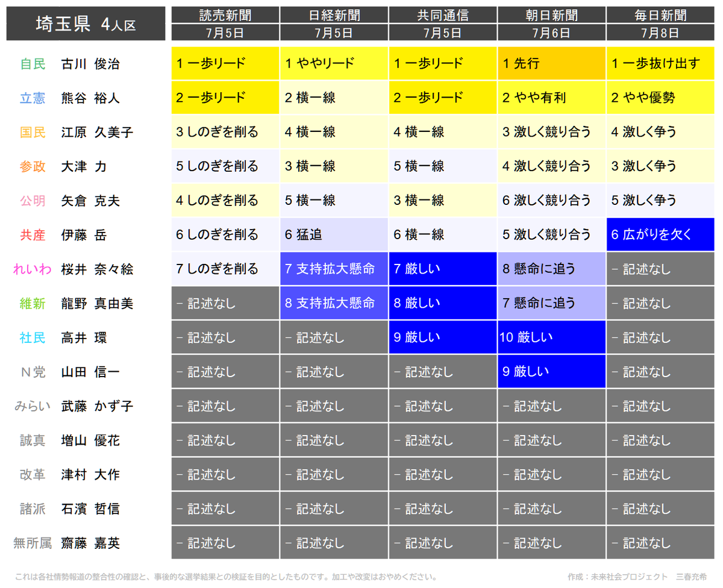The width and height of the screenshot is (723, 588).
Task: Click the 3 しのぎを削る cell
Action: click(x=225, y=132)
